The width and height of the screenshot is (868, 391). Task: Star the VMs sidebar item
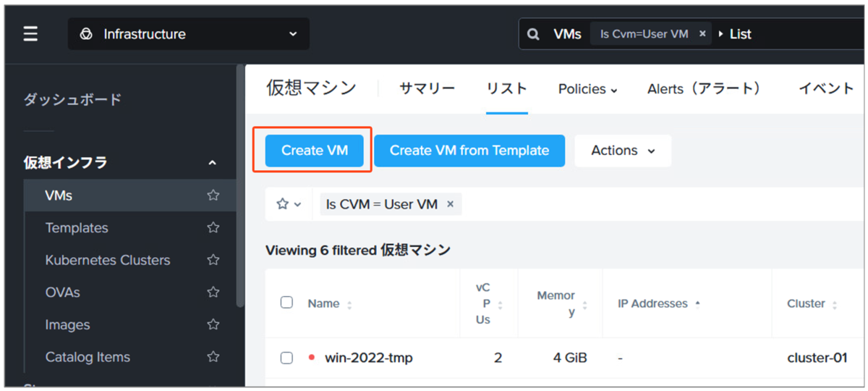point(213,195)
